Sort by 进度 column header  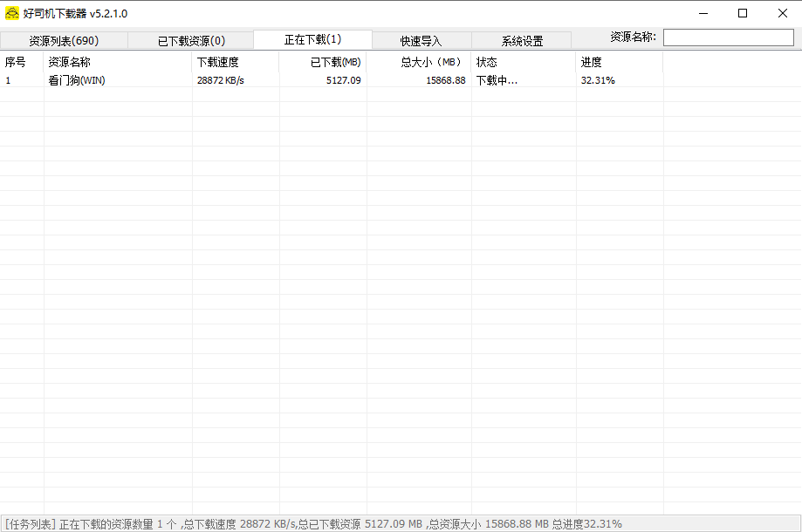click(x=620, y=62)
